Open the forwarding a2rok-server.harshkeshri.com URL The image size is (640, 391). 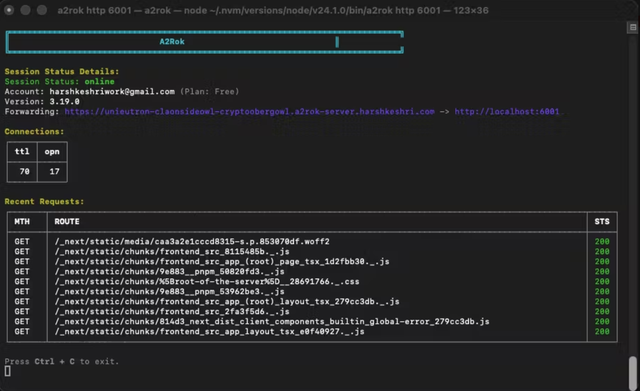(x=249, y=111)
